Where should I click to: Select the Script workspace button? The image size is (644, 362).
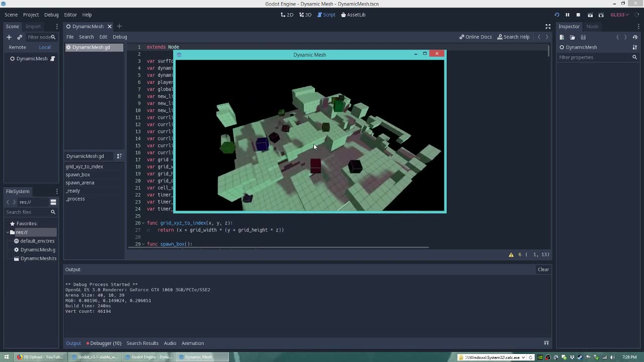coord(326,15)
